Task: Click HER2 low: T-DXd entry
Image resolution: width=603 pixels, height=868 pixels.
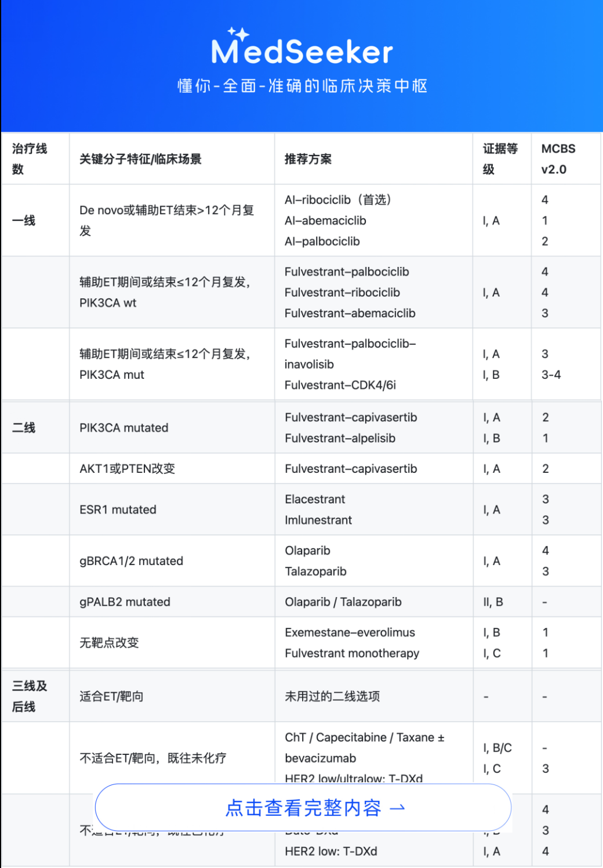Action: point(331,851)
